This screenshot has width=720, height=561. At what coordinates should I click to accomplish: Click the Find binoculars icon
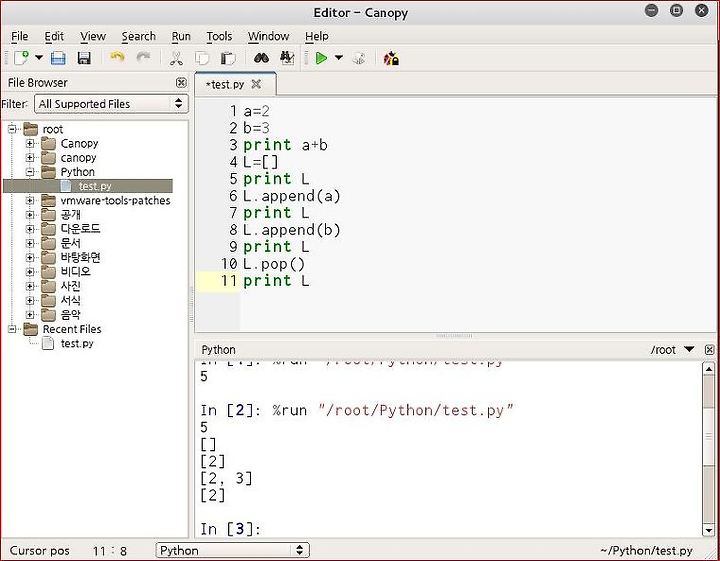tap(261, 58)
